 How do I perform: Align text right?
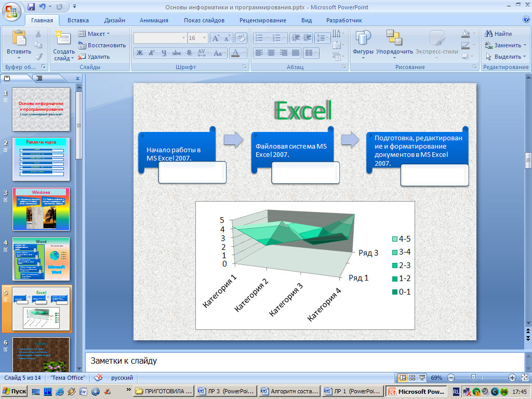point(283,53)
